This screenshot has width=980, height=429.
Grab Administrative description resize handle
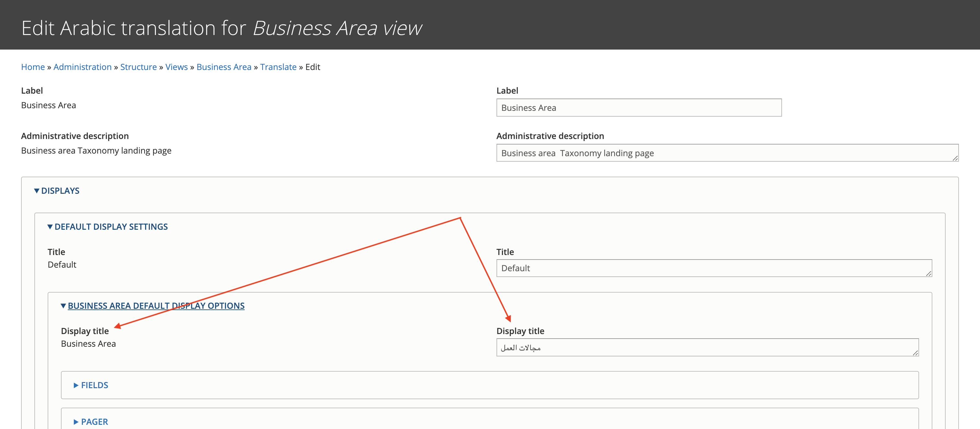(955, 158)
